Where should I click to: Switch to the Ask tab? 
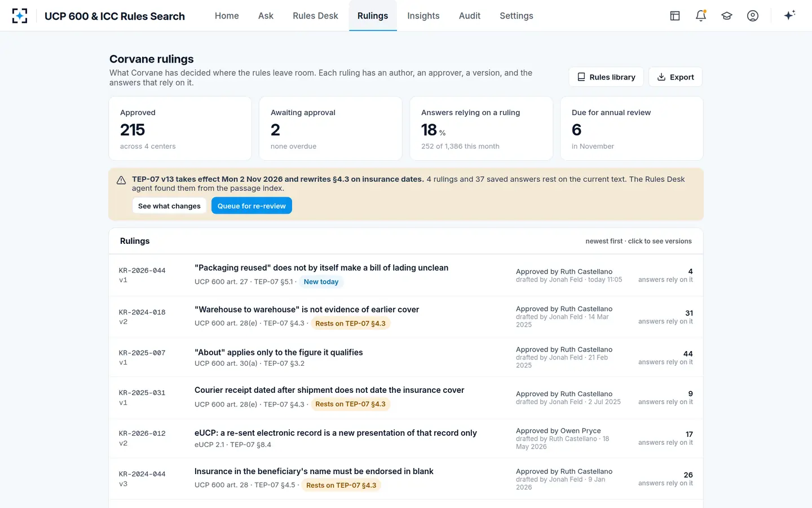(x=266, y=16)
